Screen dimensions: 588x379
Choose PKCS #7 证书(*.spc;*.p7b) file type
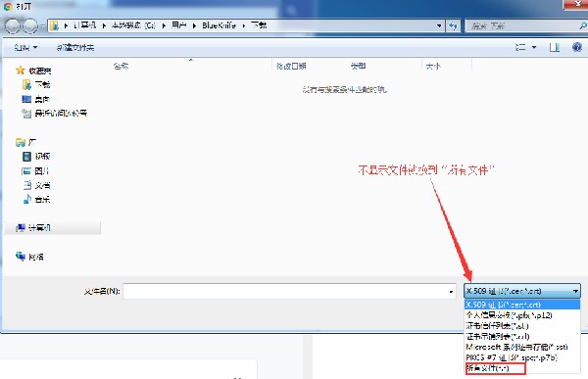tap(522, 357)
